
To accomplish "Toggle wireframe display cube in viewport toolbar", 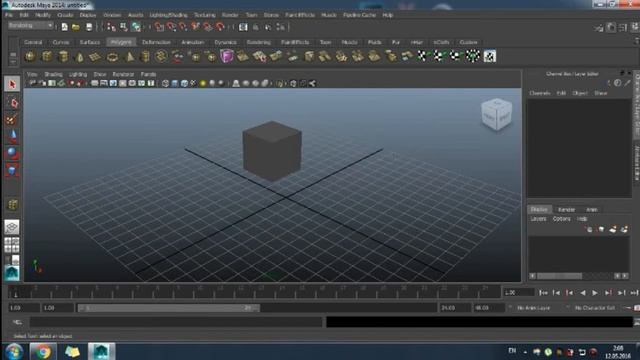I will pos(165,83).
